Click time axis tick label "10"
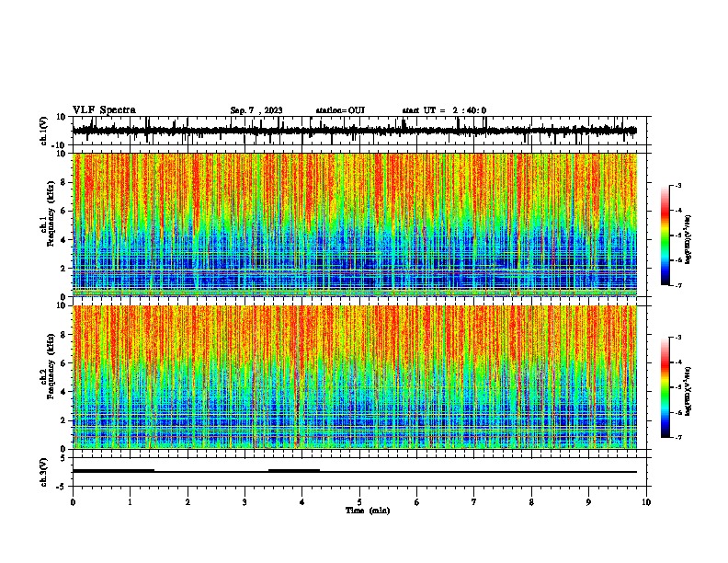 pyautogui.click(x=646, y=502)
